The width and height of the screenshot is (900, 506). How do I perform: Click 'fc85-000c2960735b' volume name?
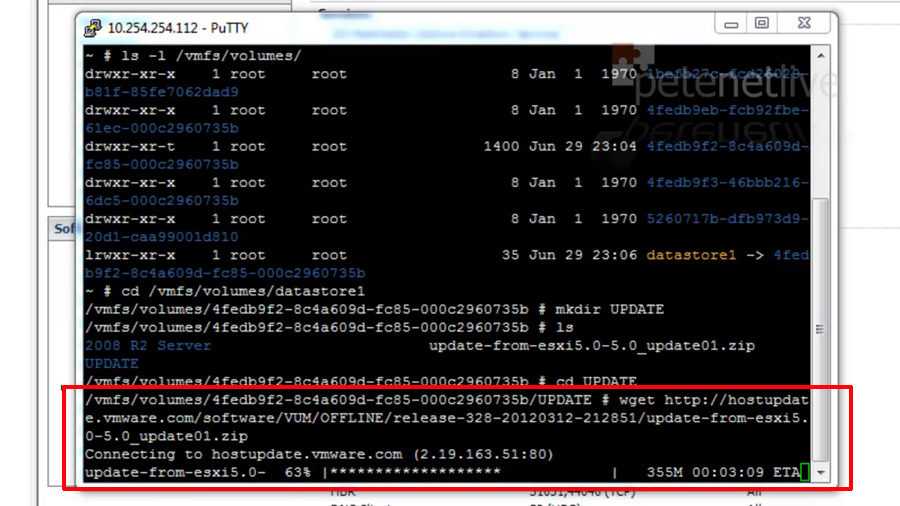pyautogui.click(x=162, y=164)
